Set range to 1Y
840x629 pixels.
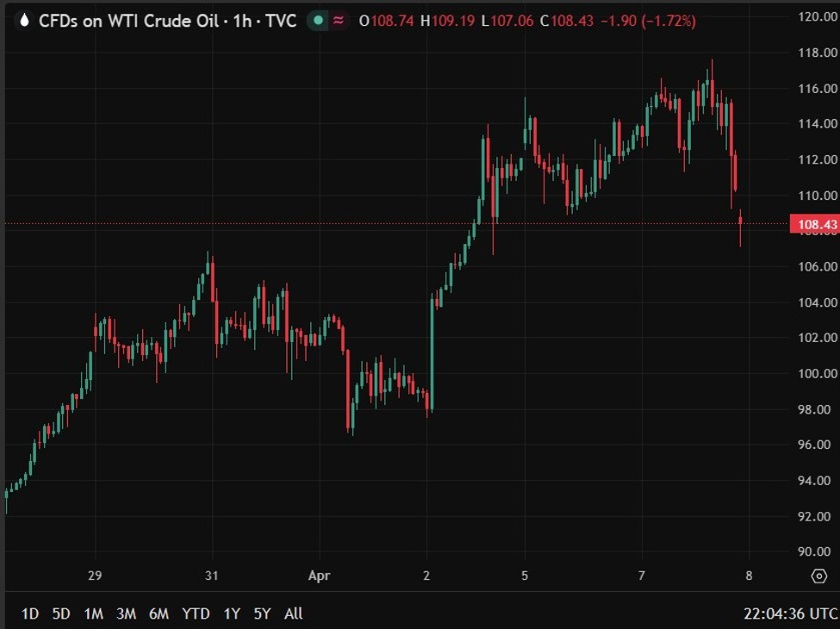click(232, 613)
